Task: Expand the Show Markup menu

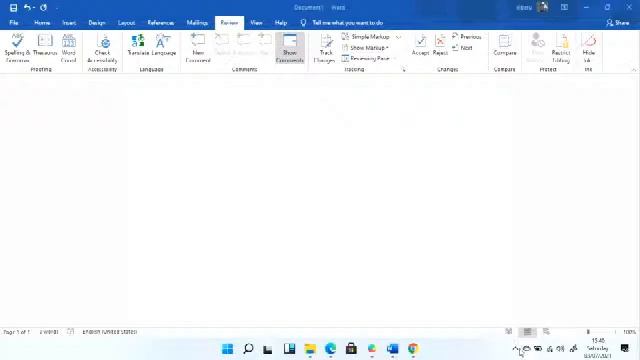Action: point(365,48)
